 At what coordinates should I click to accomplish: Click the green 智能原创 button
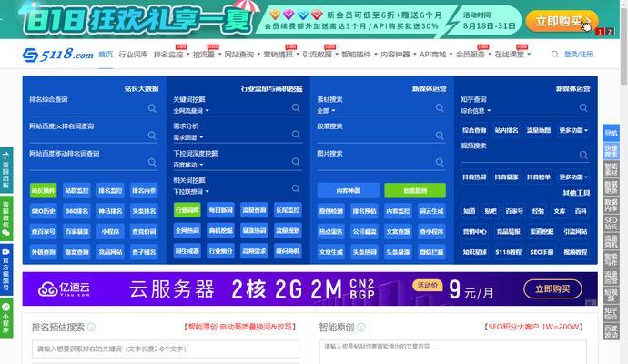coord(415,190)
